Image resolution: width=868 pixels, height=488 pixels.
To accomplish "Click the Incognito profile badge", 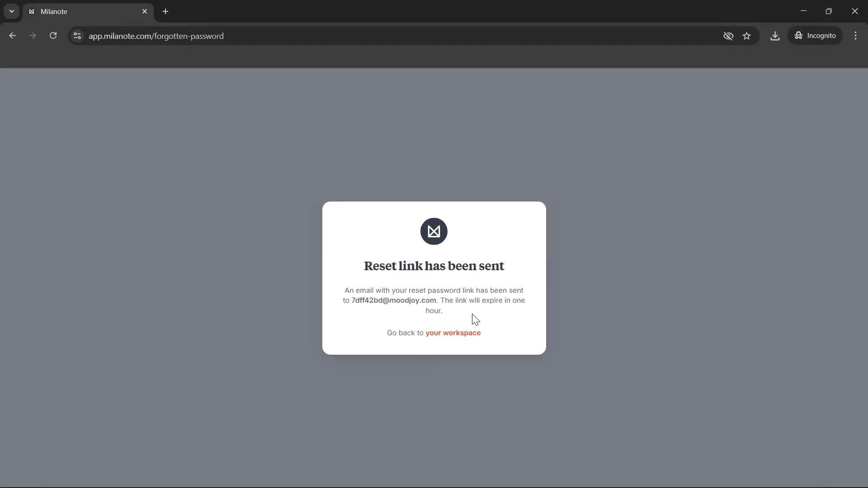I will (816, 36).
